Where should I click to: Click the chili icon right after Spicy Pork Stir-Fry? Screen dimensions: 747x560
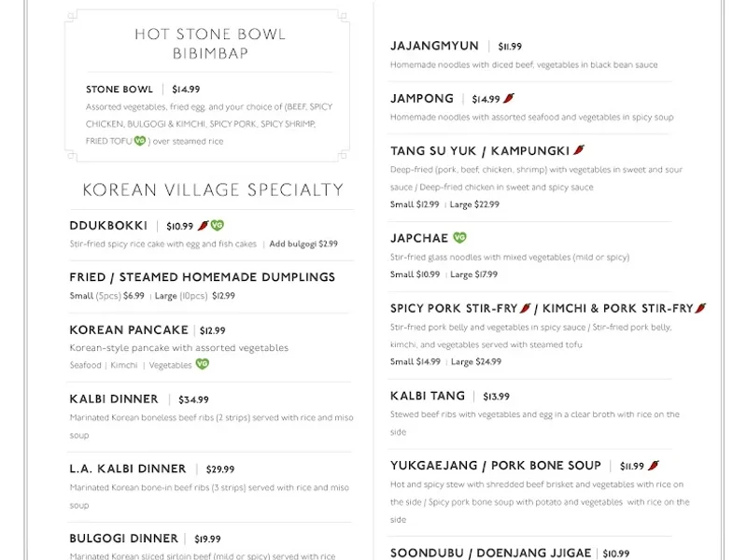(526, 308)
